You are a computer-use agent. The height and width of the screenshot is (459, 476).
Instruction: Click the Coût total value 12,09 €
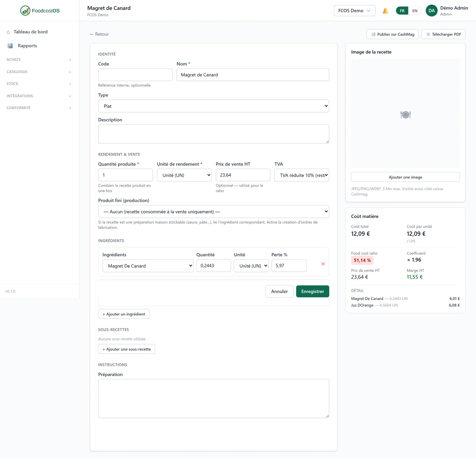(361, 234)
